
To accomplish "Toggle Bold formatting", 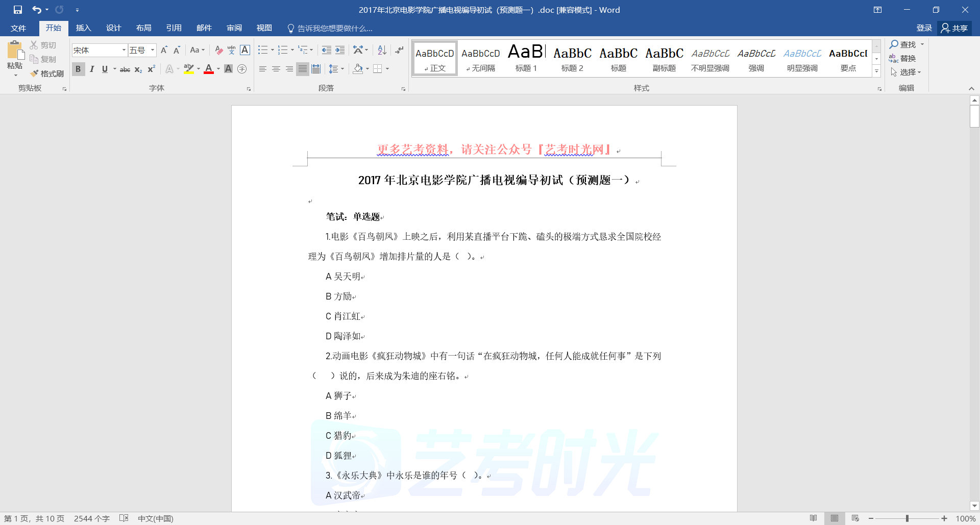I will pos(78,69).
